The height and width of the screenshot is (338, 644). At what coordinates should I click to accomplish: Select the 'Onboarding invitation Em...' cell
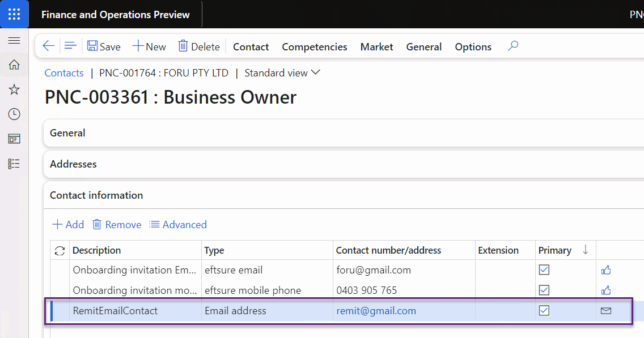[134, 270]
